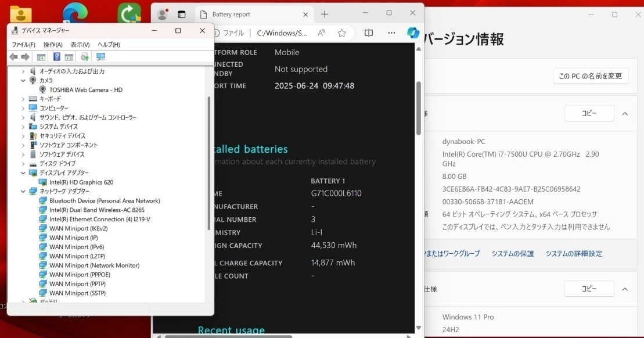The height and width of the screenshot is (338, 644).
Task: Go back using Device Manager's back arrow
Action: [x=13, y=57]
